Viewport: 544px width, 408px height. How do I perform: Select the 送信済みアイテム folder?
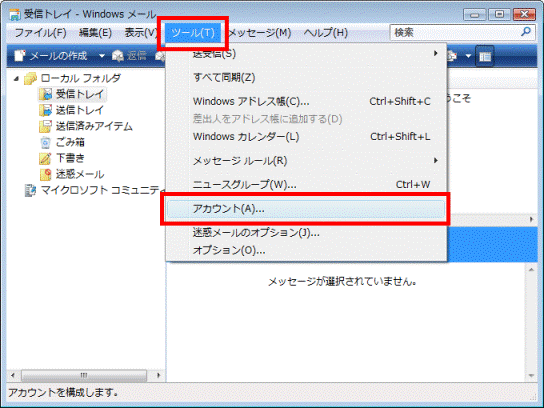(x=94, y=126)
